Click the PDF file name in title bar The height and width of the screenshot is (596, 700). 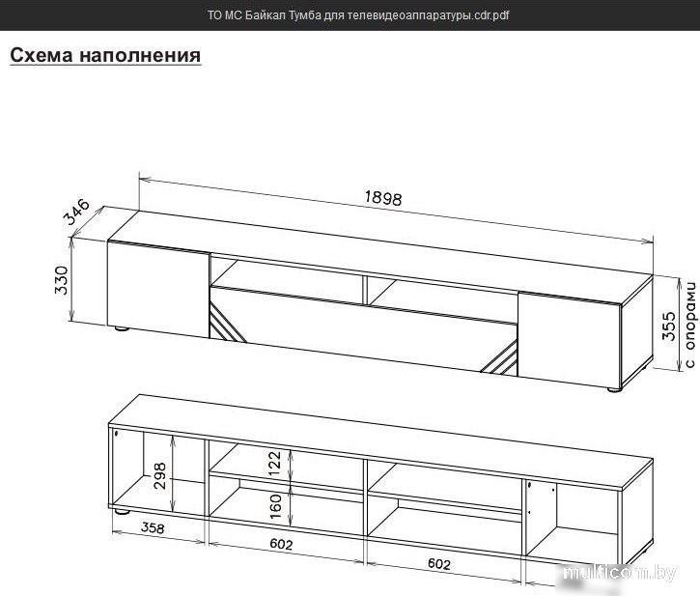[x=358, y=16]
